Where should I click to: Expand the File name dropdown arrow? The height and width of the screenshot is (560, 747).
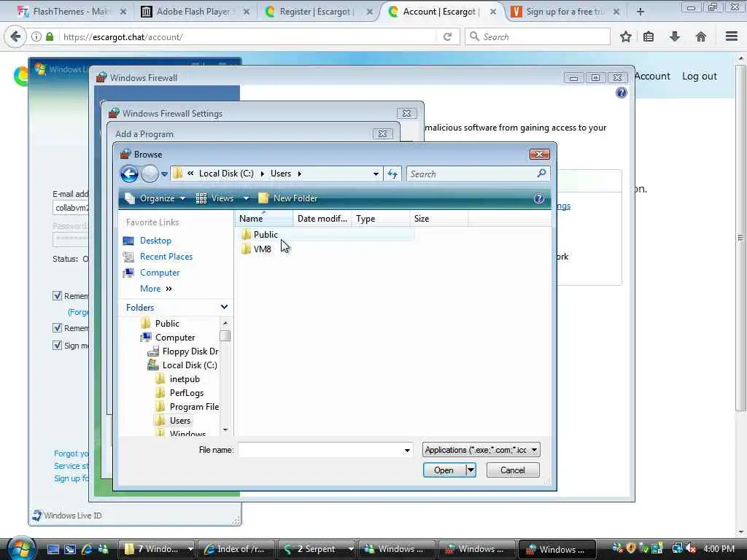[x=407, y=450]
